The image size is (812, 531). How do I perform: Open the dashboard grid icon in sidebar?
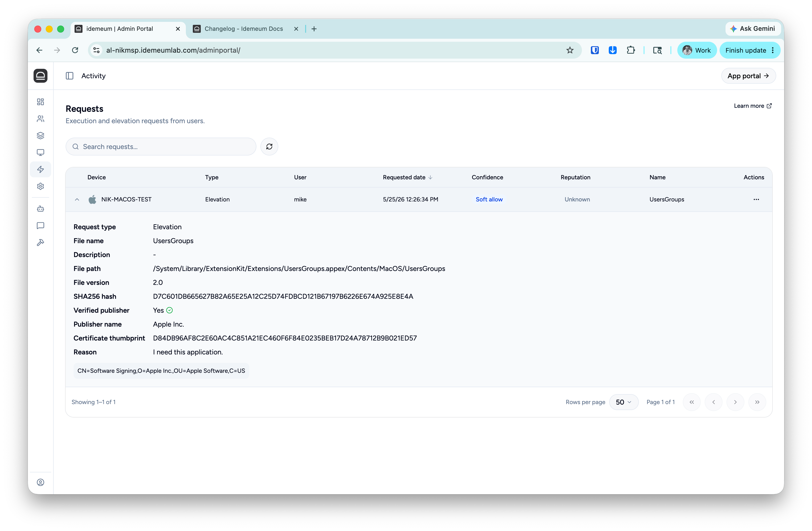click(40, 102)
